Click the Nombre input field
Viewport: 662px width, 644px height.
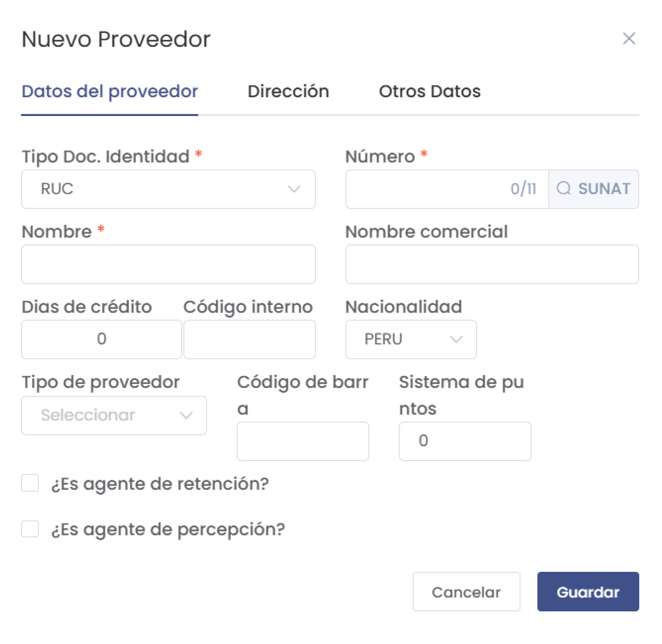point(168,264)
